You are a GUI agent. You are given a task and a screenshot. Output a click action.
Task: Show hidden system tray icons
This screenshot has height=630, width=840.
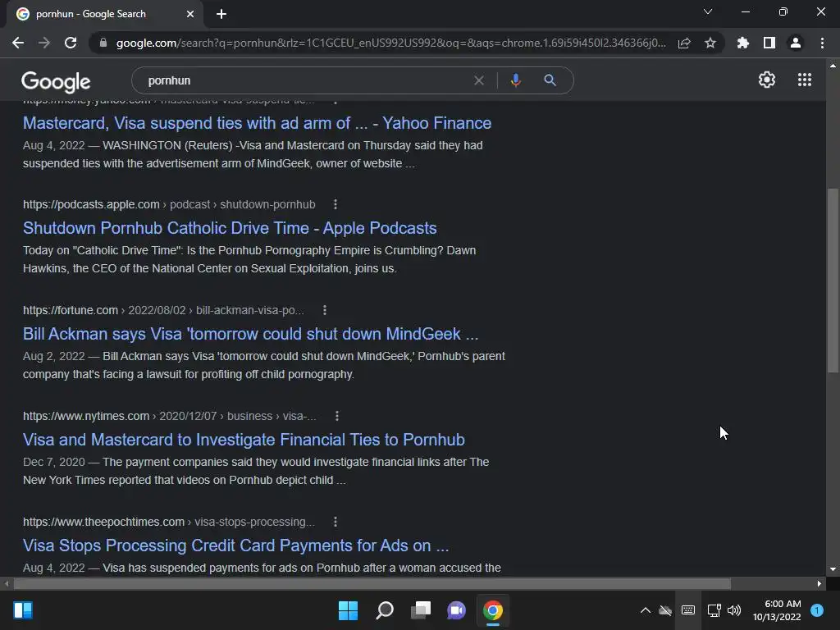(646, 610)
